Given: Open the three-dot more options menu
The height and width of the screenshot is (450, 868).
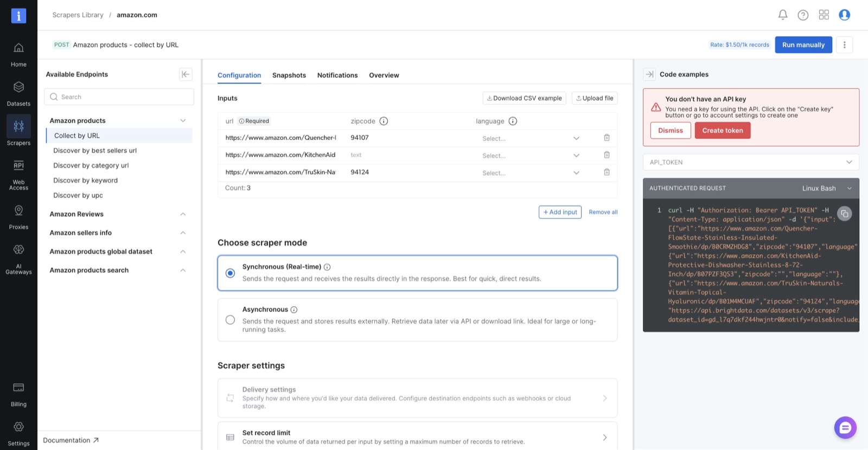Looking at the screenshot, I should point(844,45).
